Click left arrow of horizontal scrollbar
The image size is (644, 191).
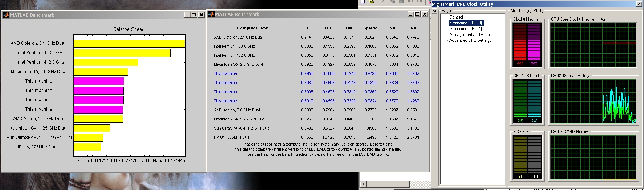[x=364, y=184]
